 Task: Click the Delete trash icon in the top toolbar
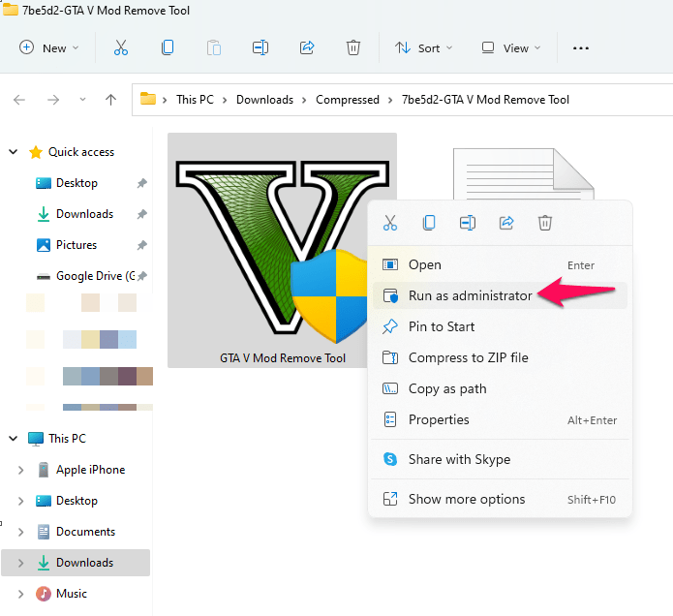(x=353, y=47)
